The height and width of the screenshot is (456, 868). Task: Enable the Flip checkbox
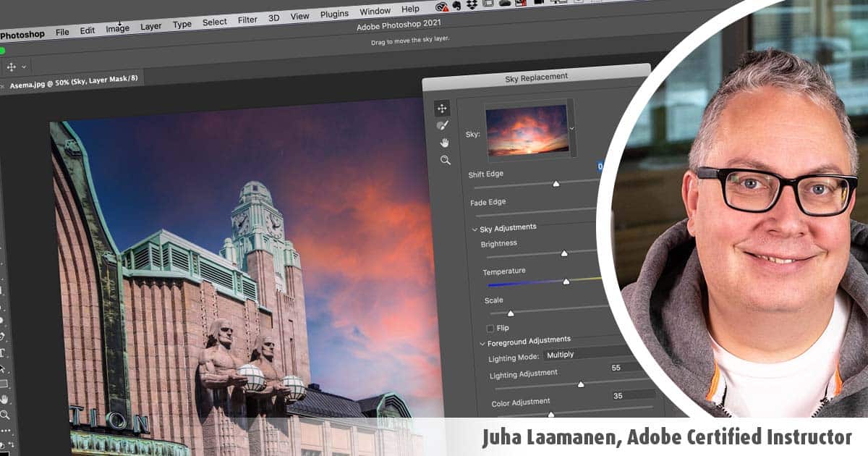(490, 329)
